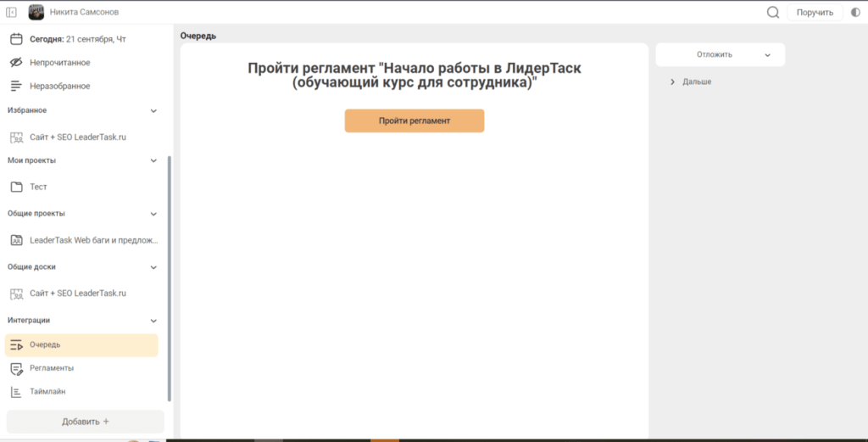The height and width of the screenshot is (442, 868).
Task: Click the Интеграции section header
Action: pyautogui.click(x=29, y=320)
